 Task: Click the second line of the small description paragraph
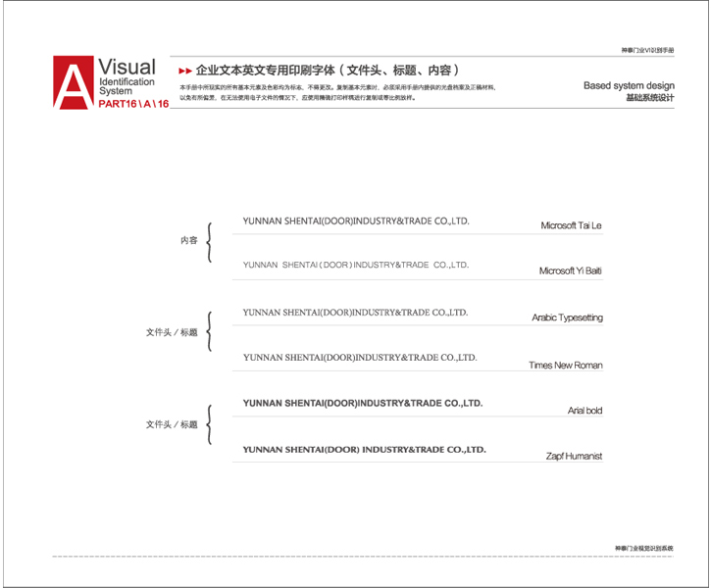298,97
